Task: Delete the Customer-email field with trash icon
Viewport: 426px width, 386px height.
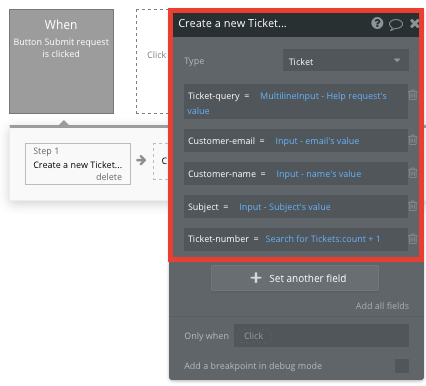Action: point(413,140)
